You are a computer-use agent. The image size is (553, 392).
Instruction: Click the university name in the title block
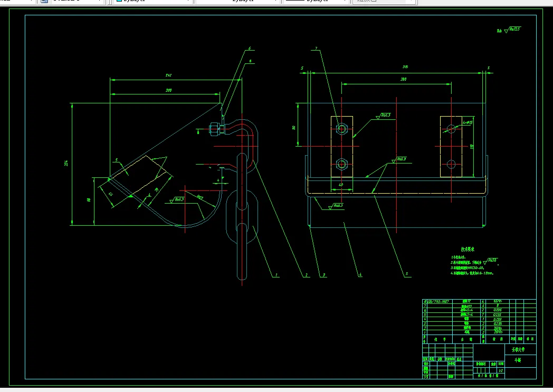tap(518, 349)
